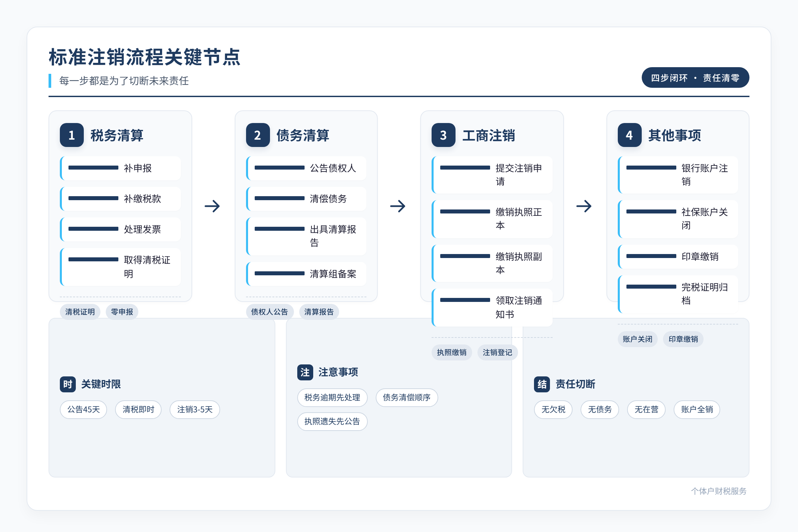Select the 公告债权人 step item
The height and width of the screenshot is (532, 798).
(306, 168)
